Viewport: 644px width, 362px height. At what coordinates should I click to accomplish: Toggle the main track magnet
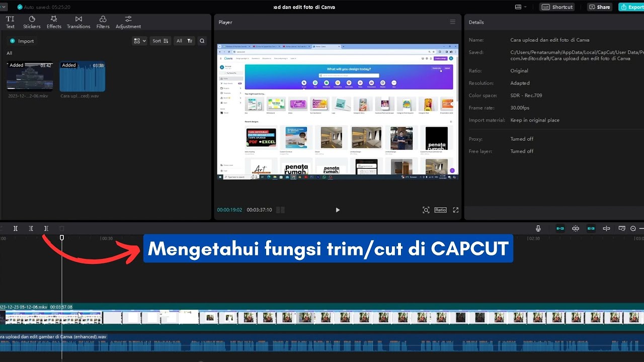560,228
